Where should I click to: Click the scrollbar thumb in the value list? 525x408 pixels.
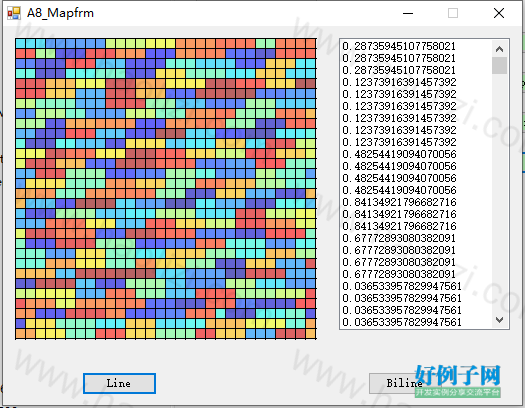coord(499,66)
